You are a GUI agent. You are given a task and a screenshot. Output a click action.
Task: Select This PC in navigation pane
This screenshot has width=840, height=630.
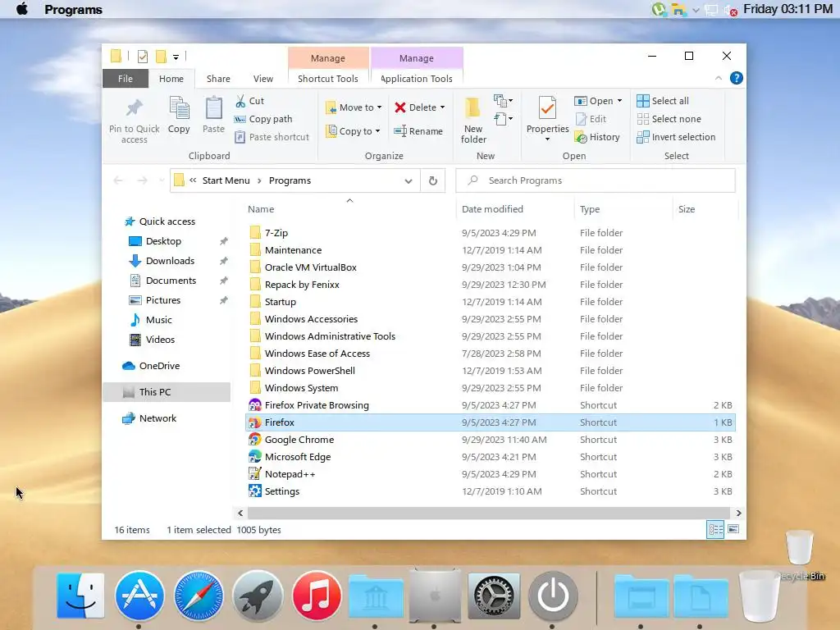(x=167, y=392)
